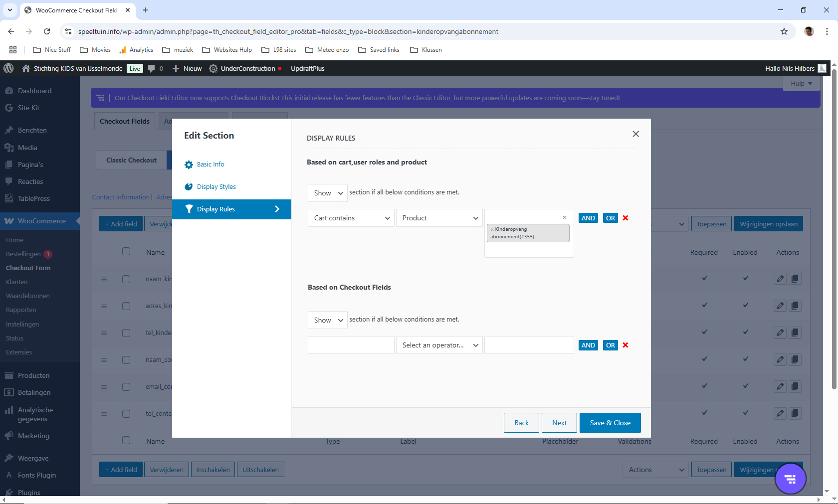838x504 pixels.
Task: Open the Cart contains condition dropdown
Action: 351,218
